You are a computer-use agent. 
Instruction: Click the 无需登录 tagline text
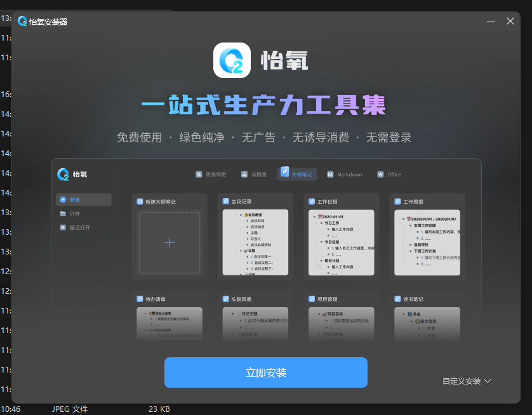pos(389,137)
